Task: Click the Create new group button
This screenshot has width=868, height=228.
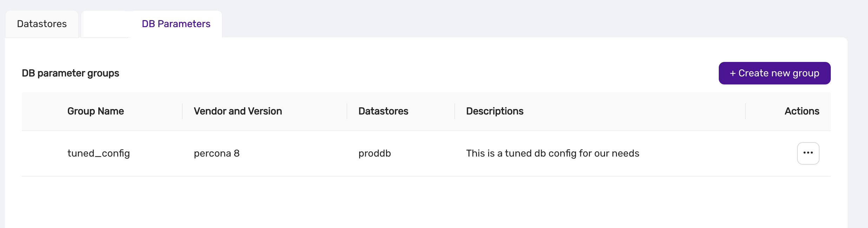Action: (774, 73)
